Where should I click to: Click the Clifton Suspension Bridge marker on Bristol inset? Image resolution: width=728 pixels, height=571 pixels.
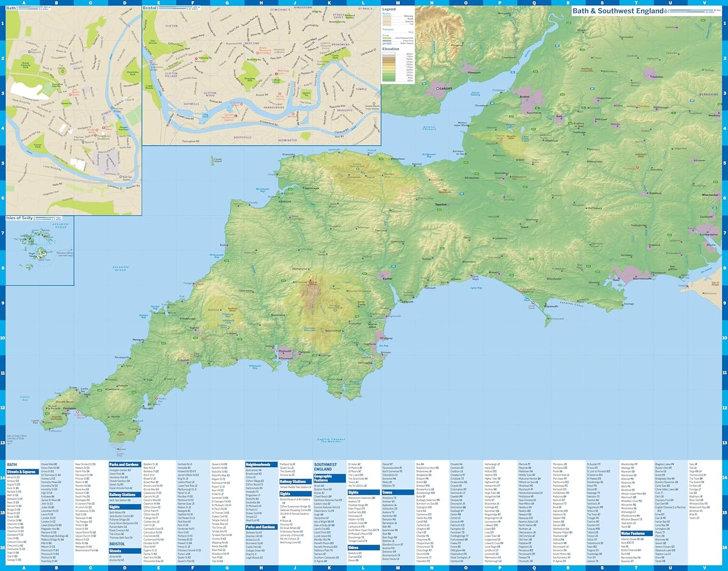150,62
